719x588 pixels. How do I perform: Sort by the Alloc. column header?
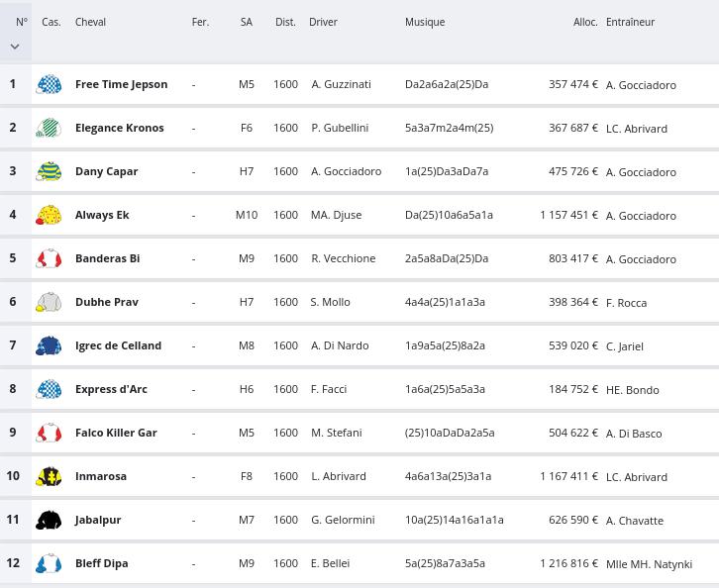pos(584,22)
